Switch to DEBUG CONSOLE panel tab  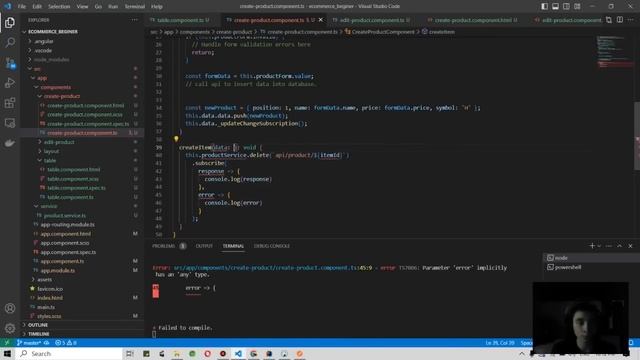271,246
